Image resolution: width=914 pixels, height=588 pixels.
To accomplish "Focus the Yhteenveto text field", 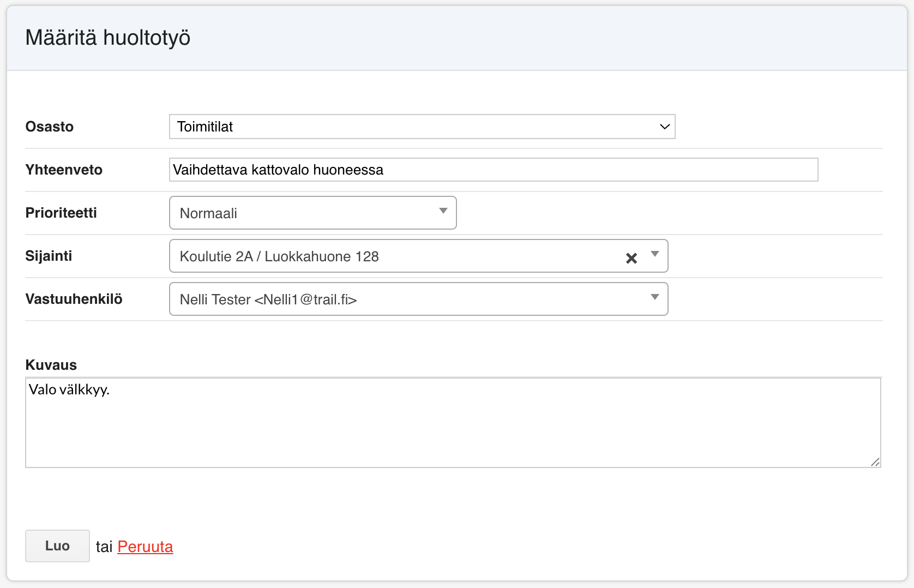I will 493,170.
